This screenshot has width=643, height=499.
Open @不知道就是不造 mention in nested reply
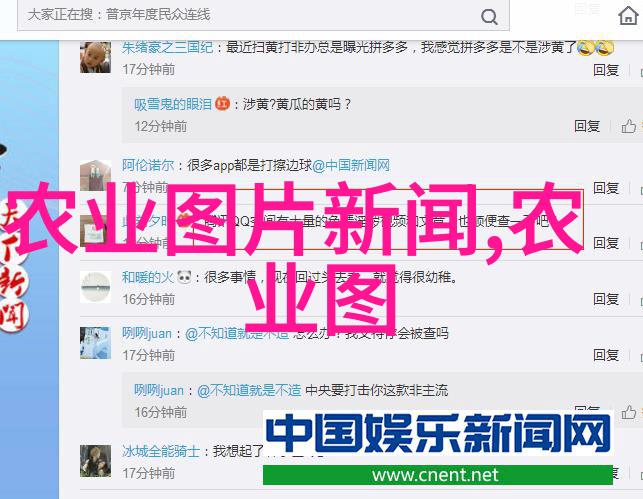pyautogui.click(x=249, y=390)
